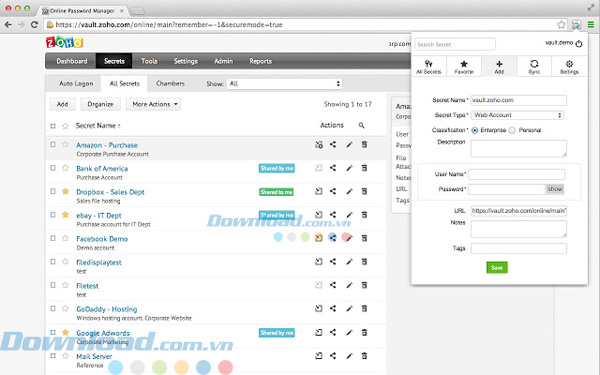Check the Bank of America row checkbox
This screenshot has width=600, height=375.
click(53, 168)
